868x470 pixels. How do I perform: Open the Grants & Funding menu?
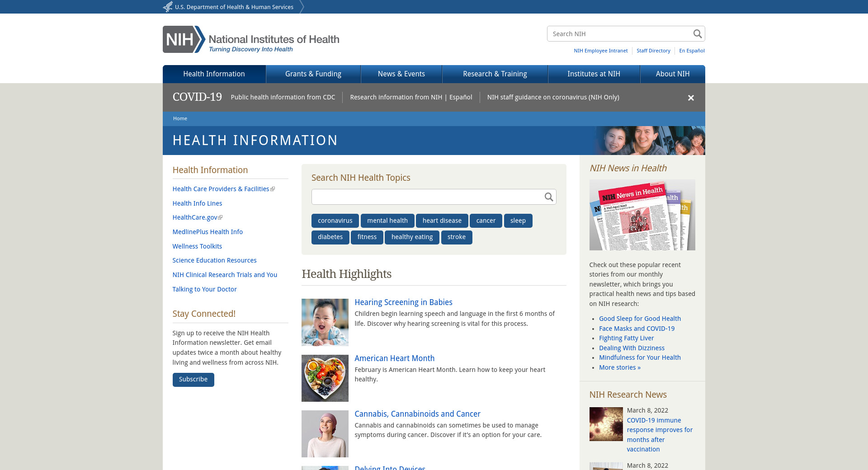point(313,74)
